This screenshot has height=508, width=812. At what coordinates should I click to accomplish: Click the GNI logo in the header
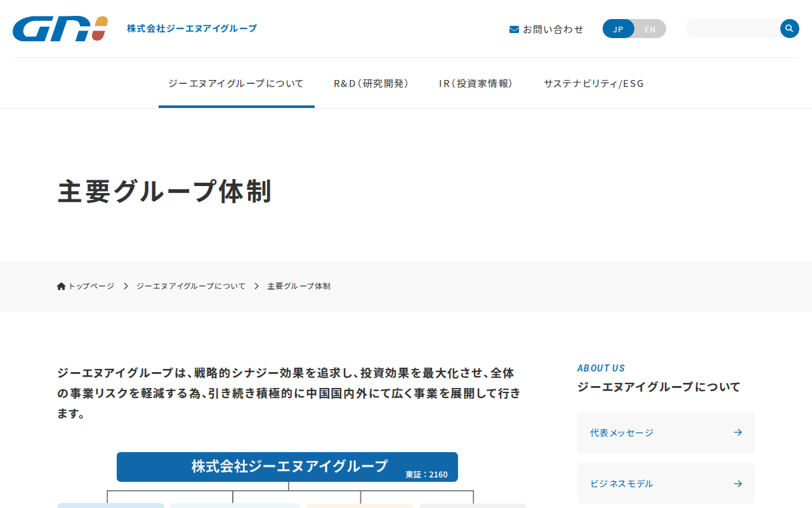click(60, 29)
